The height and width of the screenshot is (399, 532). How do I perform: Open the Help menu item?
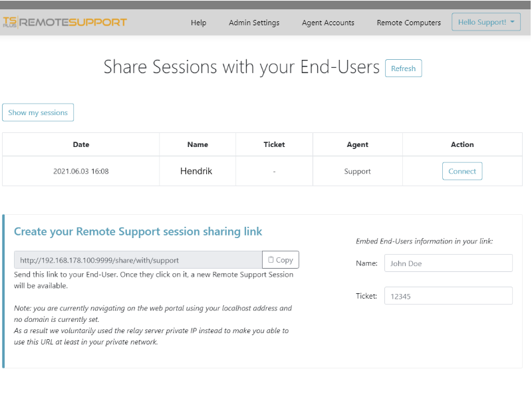tap(198, 23)
